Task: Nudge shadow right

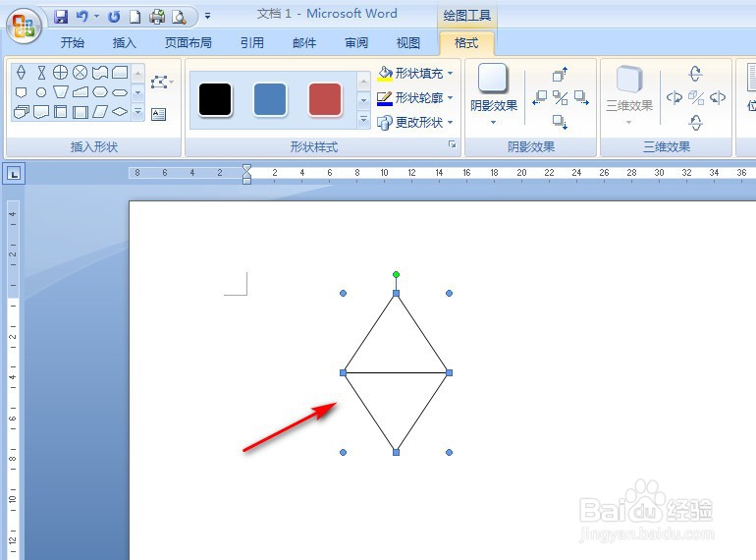Action: pyautogui.click(x=581, y=98)
